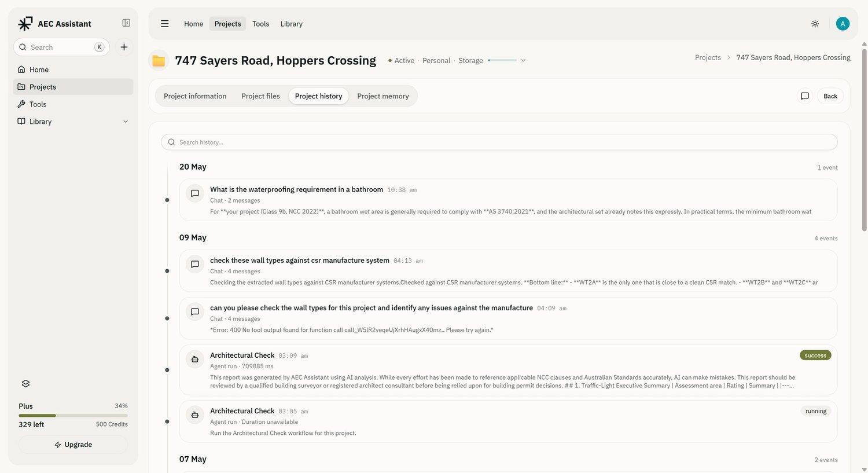Focus the Search history field
Viewport: 868px width, 473px height.
(x=499, y=142)
